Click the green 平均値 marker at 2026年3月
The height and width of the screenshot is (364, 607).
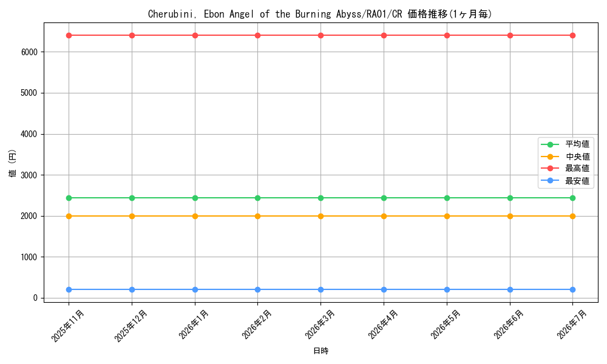pyautogui.click(x=321, y=198)
